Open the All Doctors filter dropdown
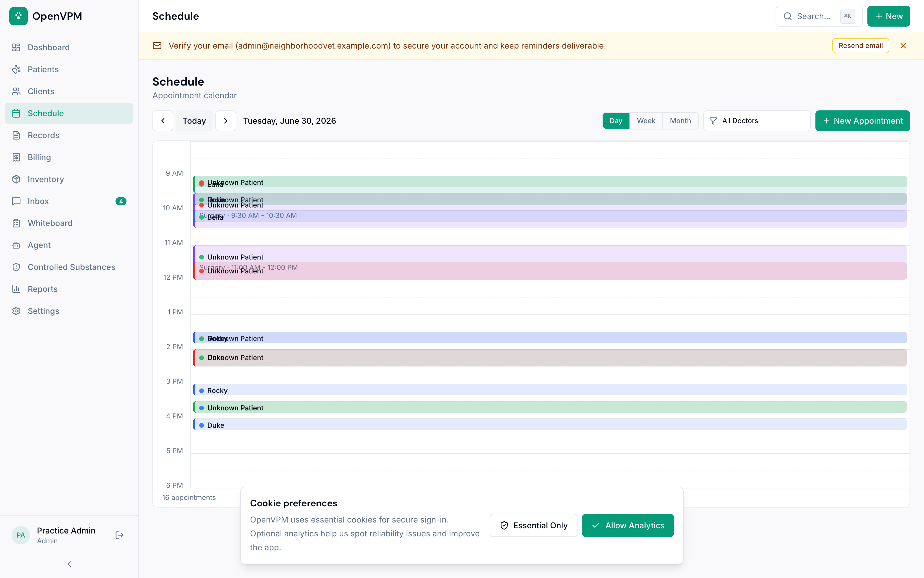 [x=757, y=121]
